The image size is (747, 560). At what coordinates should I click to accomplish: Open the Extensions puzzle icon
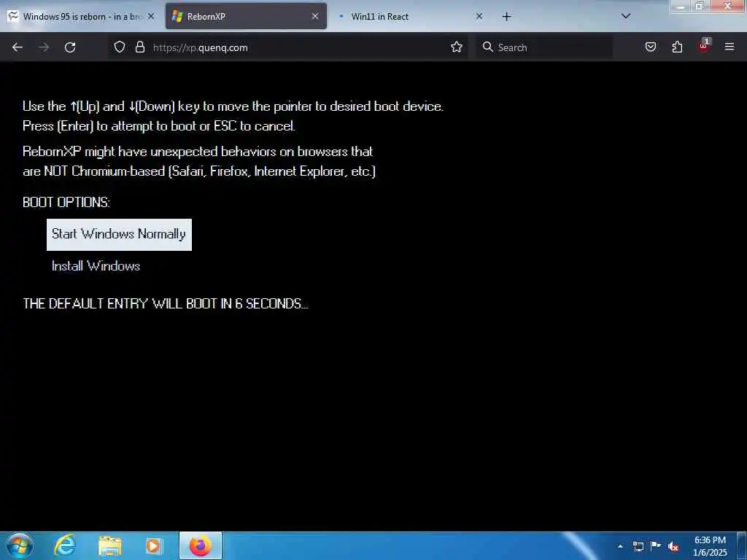677,47
